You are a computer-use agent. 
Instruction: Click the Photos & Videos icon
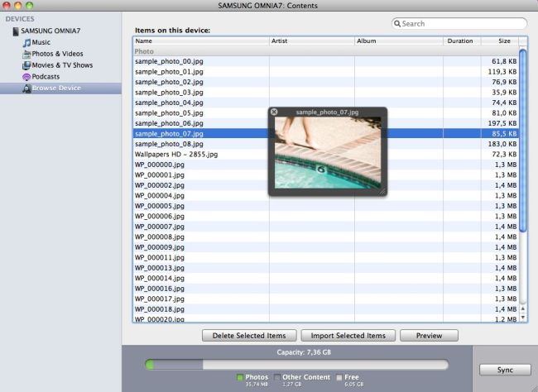point(26,54)
